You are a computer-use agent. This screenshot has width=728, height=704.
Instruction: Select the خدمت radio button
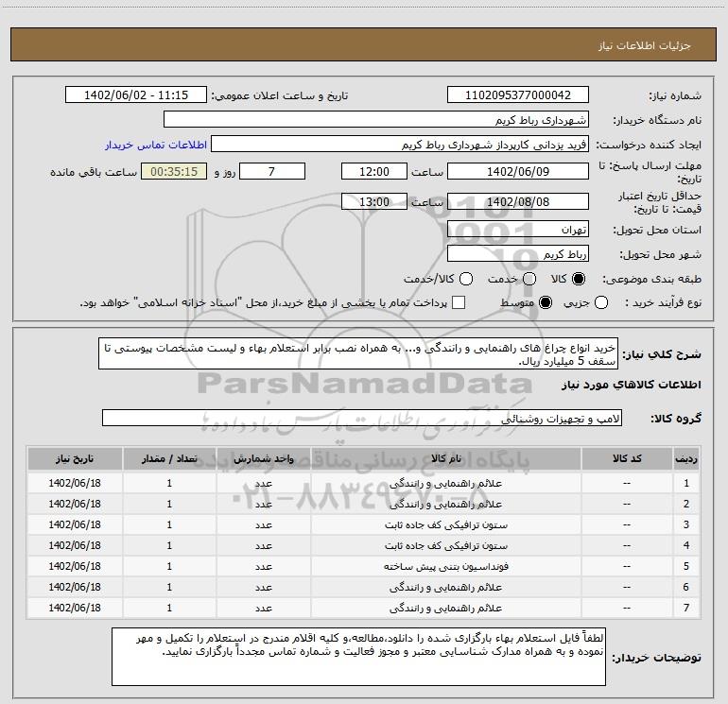[x=529, y=279]
